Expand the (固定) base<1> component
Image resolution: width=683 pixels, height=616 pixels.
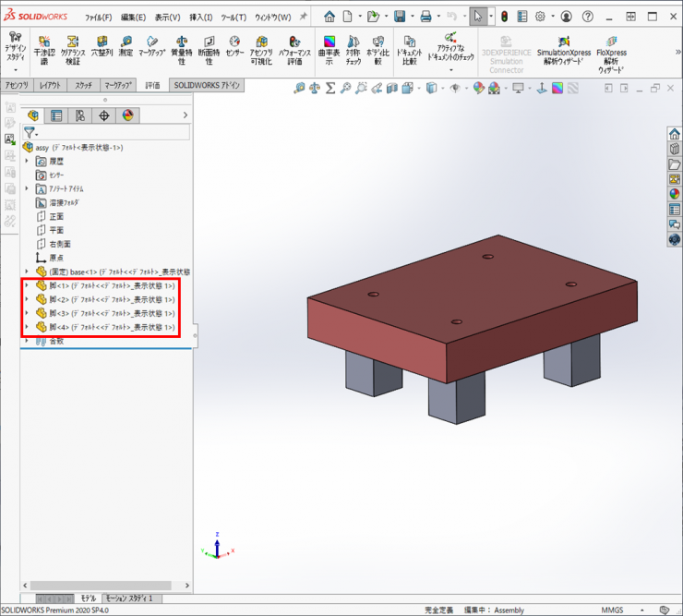pos(27,272)
